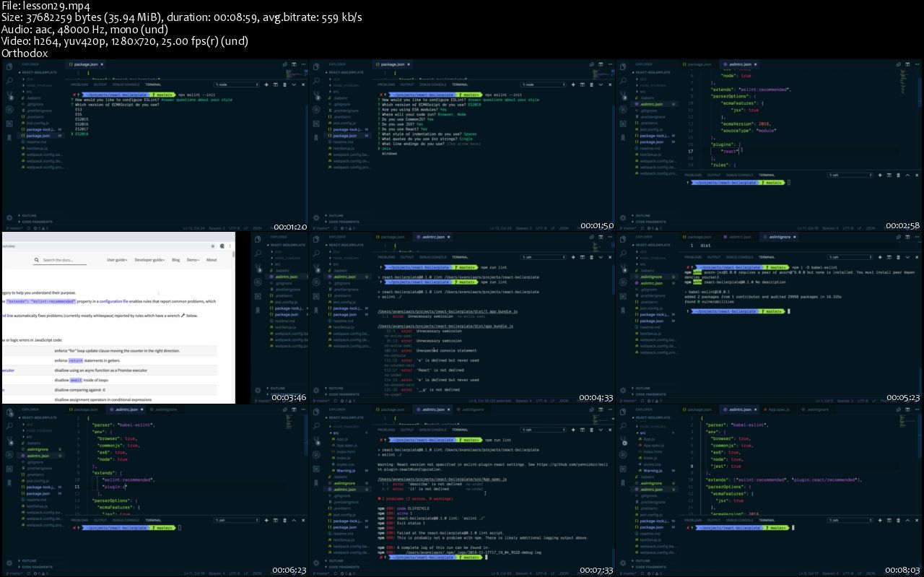This screenshot has width=924, height=577.
Task: Open Search icon in the 00:02:58 frame
Action: coord(623,80)
